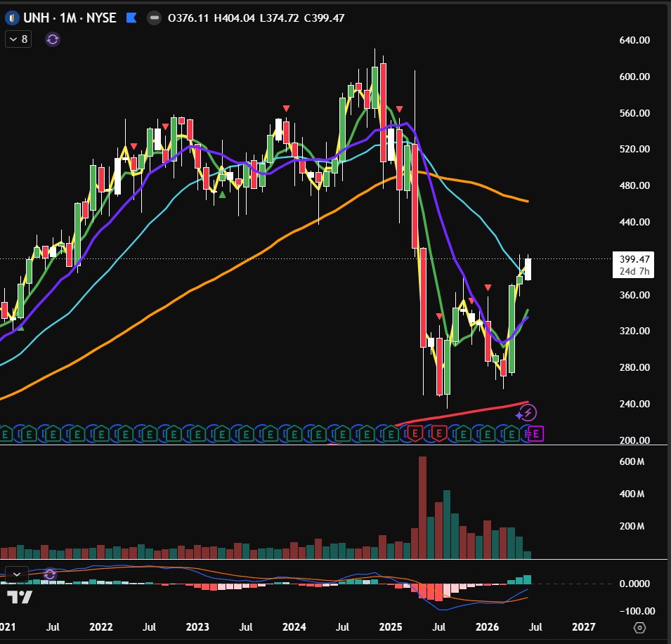Screen dimensions: 671x644
Task: Click the 2027 time axis label
Action: (584, 627)
